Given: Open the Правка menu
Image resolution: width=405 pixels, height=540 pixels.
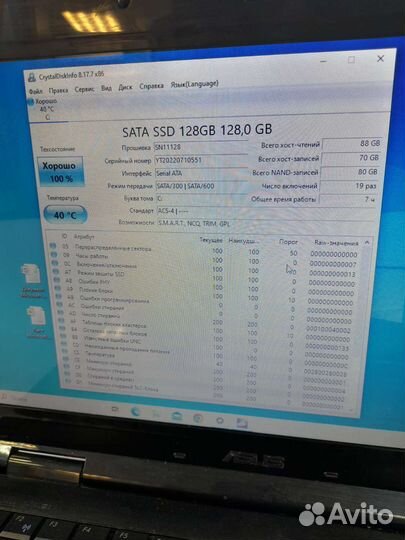Looking at the screenshot, I should pyautogui.click(x=58, y=91).
